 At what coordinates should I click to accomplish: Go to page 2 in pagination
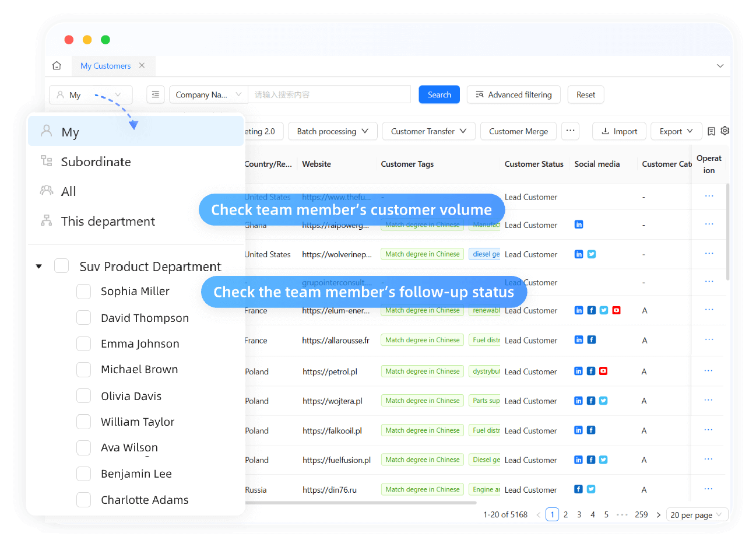coord(565,514)
